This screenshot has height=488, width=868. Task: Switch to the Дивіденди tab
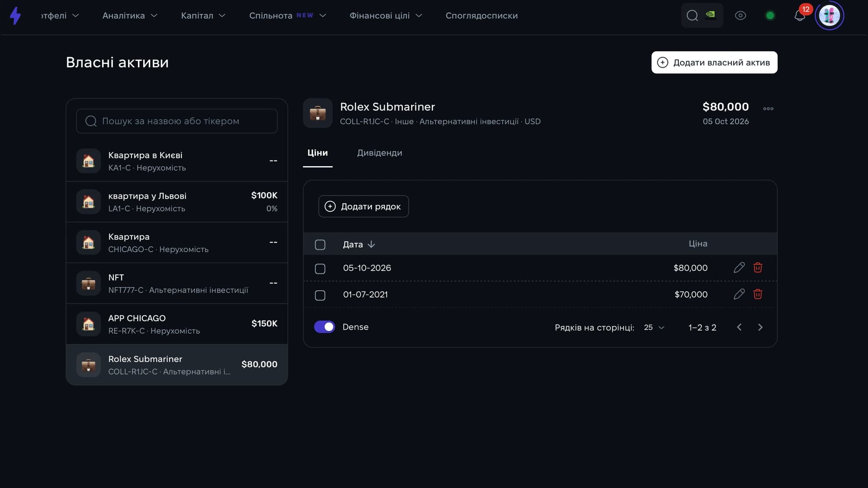tap(379, 153)
